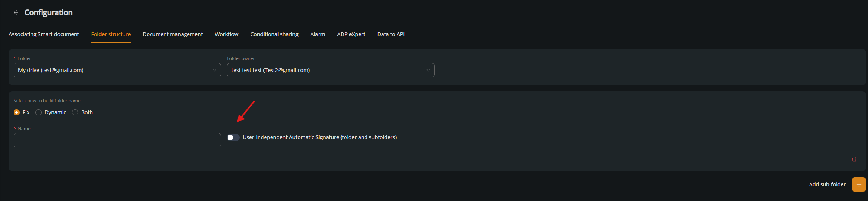The image size is (868, 201).
Task: Click the Add sub-folder text label
Action: (827, 184)
